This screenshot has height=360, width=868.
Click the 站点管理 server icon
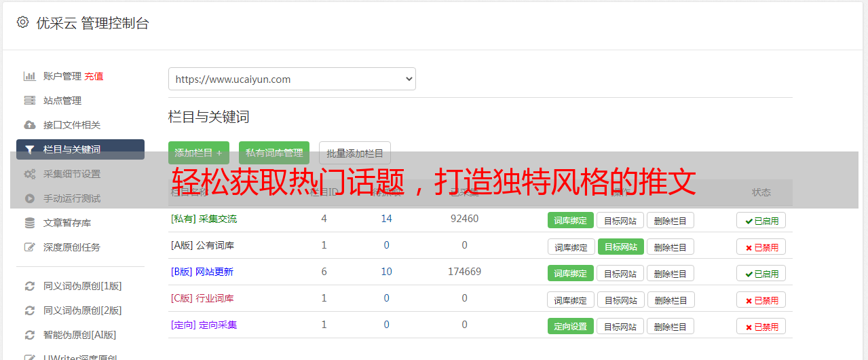(x=30, y=101)
